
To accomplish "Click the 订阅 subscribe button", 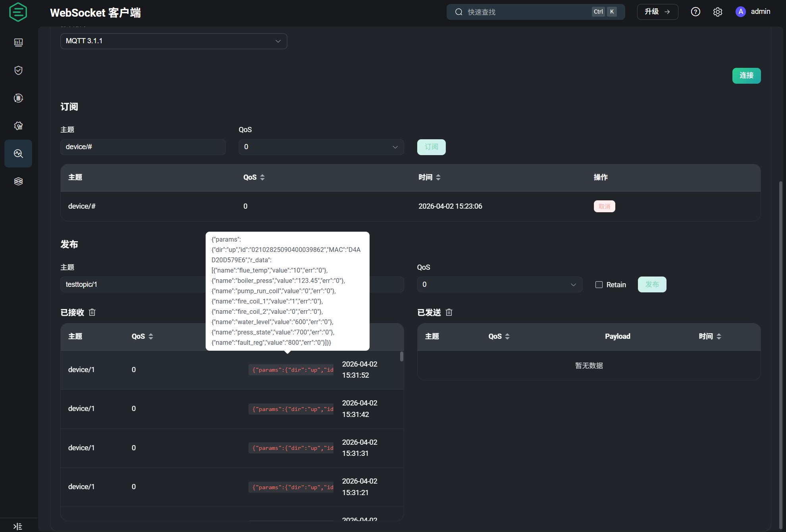I will point(431,147).
